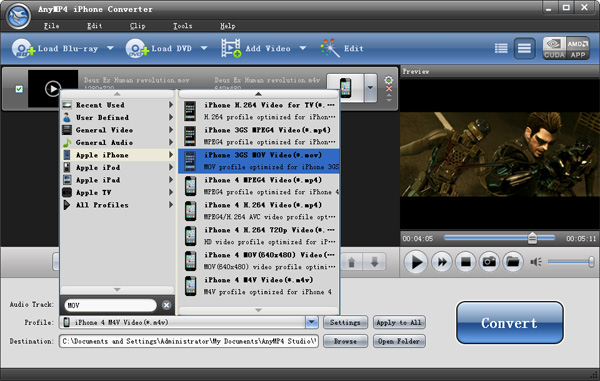This screenshot has height=381, width=600.
Task: Fast forward the preview
Action: tap(442, 262)
